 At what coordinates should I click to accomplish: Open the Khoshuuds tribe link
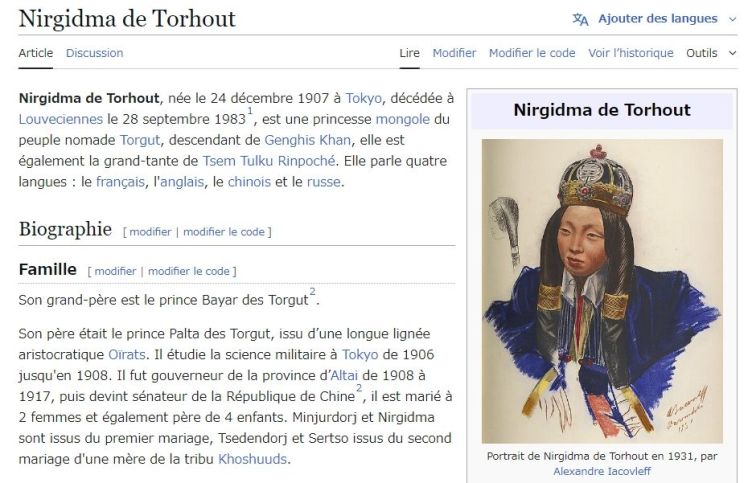click(x=252, y=460)
